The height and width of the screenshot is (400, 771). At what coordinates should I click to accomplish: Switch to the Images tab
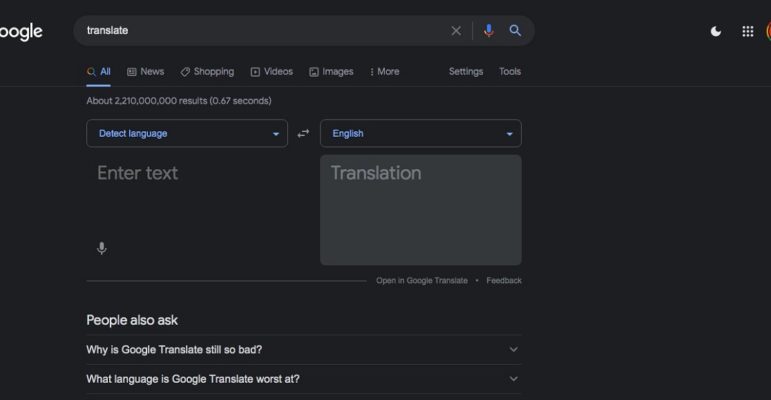(331, 72)
